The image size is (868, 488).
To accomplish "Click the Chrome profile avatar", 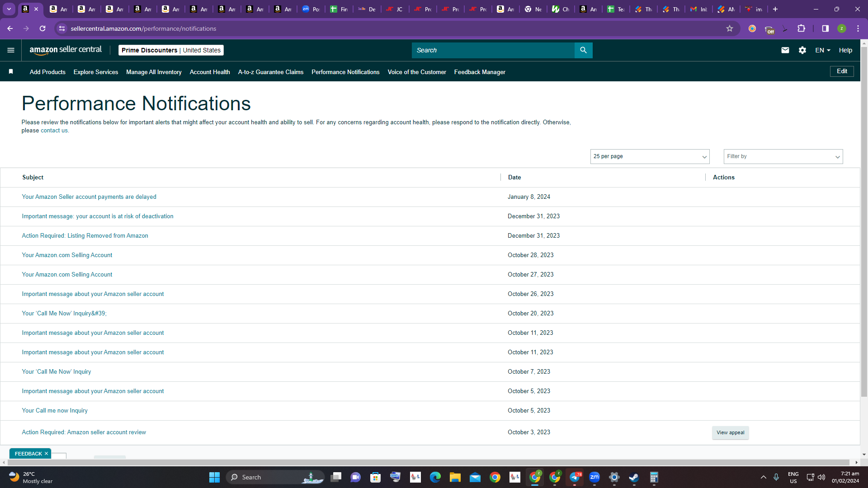I will click(842, 28).
